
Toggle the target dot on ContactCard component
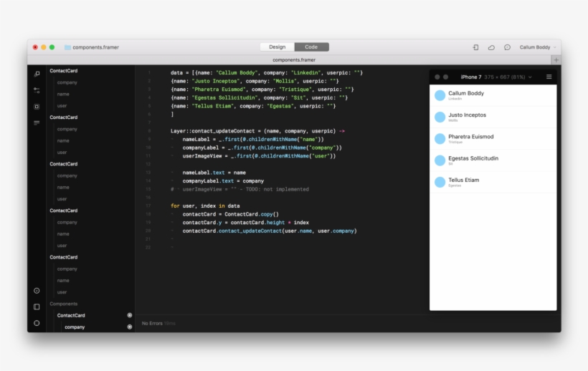pyautogui.click(x=130, y=315)
